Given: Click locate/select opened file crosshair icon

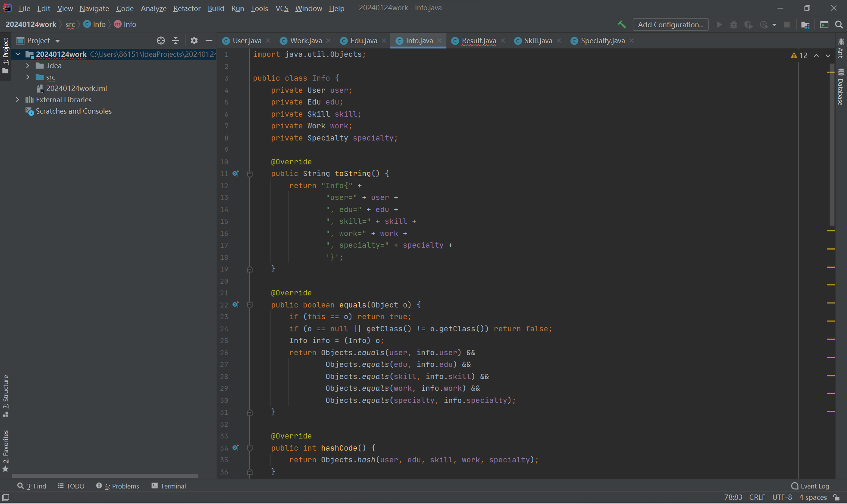Looking at the screenshot, I should [161, 41].
